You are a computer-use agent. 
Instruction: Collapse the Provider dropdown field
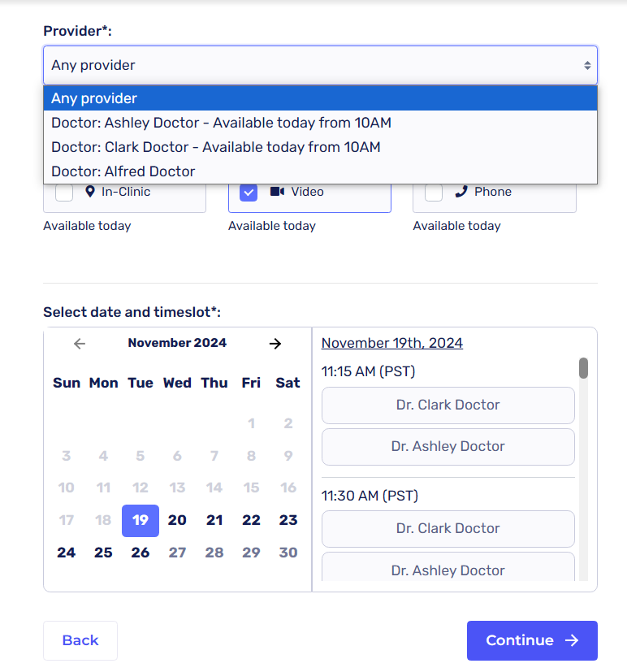(320, 65)
